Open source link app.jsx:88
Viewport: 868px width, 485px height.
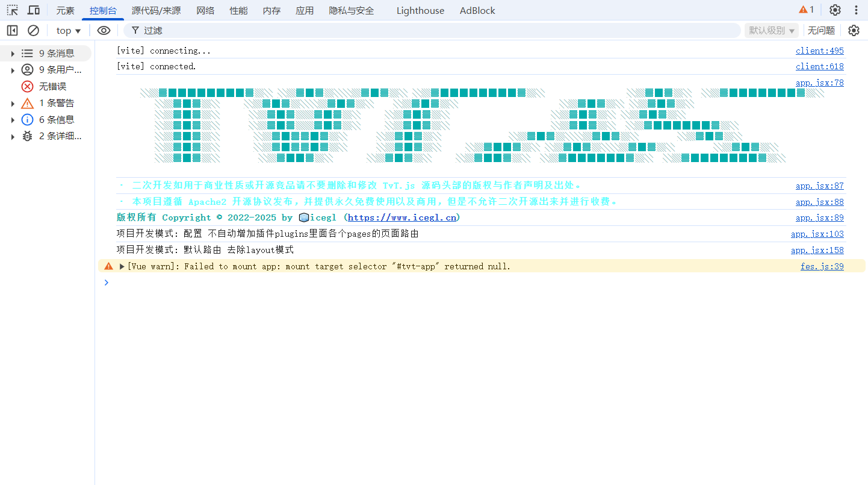819,202
